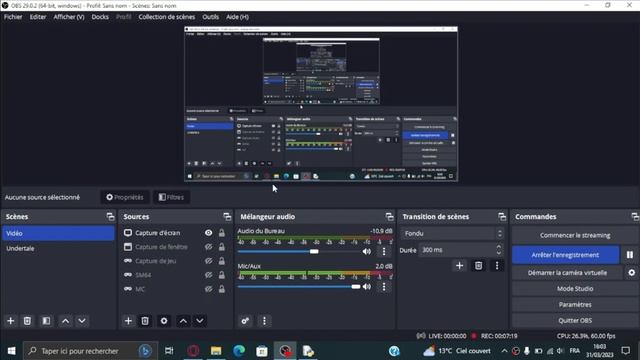Show the Capture de jeu source
This screenshot has width=640, height=360.
(209, 261)
